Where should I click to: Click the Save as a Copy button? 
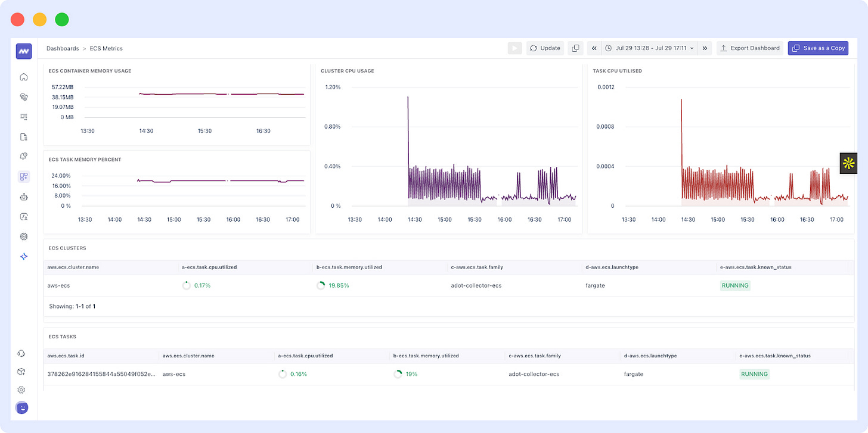click(x=819, y=48)
